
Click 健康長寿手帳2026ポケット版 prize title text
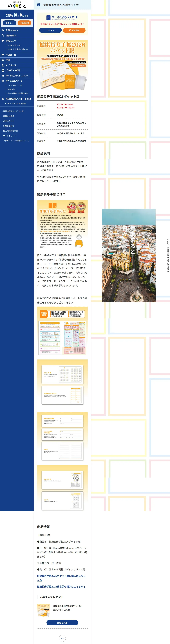[67, 606]
